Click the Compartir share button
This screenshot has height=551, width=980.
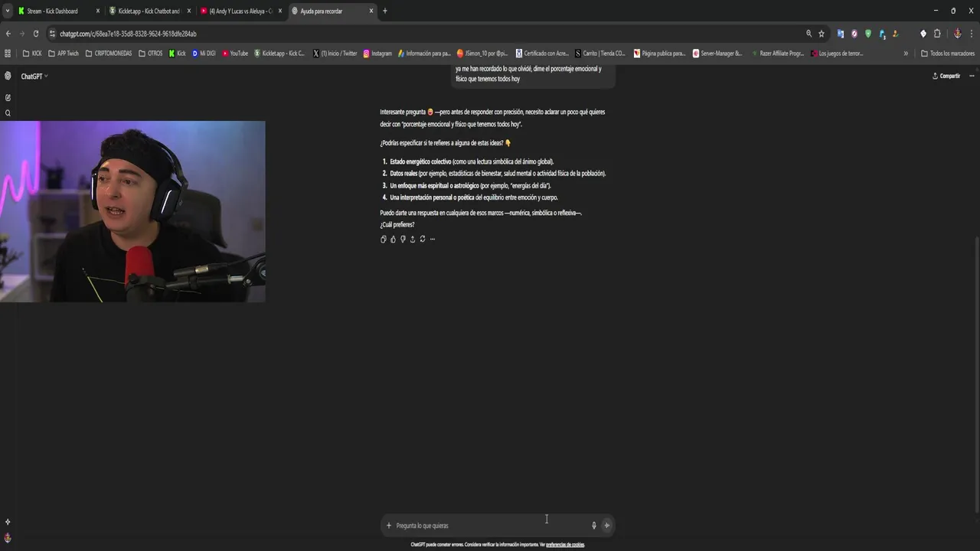pyautogui.click(x=946, y=76)
